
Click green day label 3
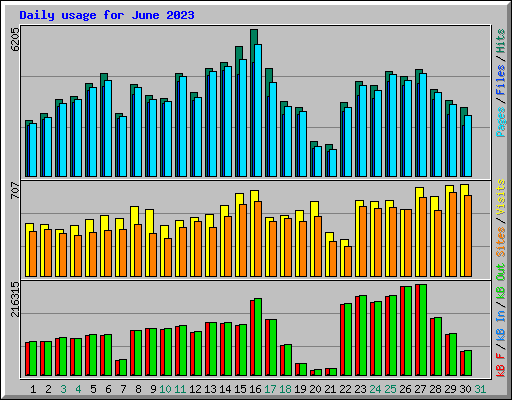tap(63, 389)
